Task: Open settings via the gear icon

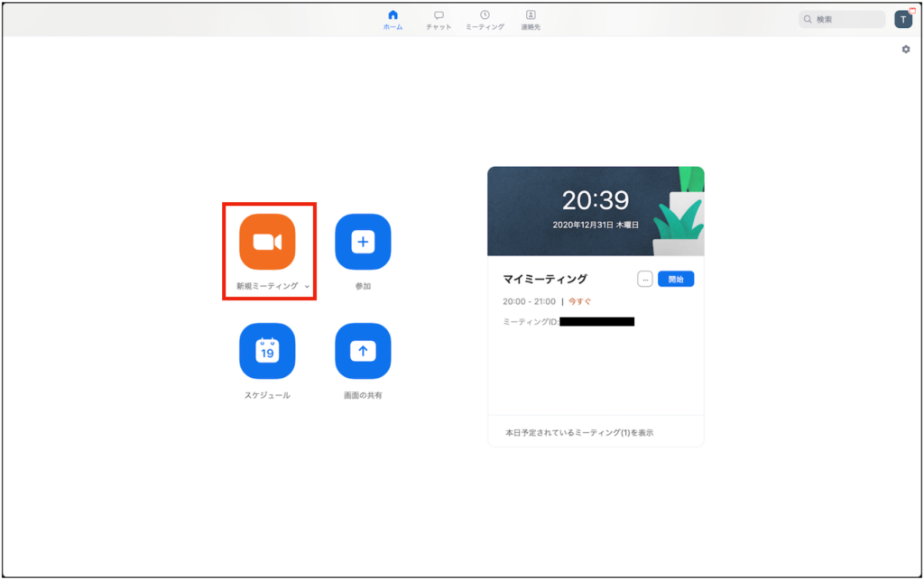Action: point(905,50)
